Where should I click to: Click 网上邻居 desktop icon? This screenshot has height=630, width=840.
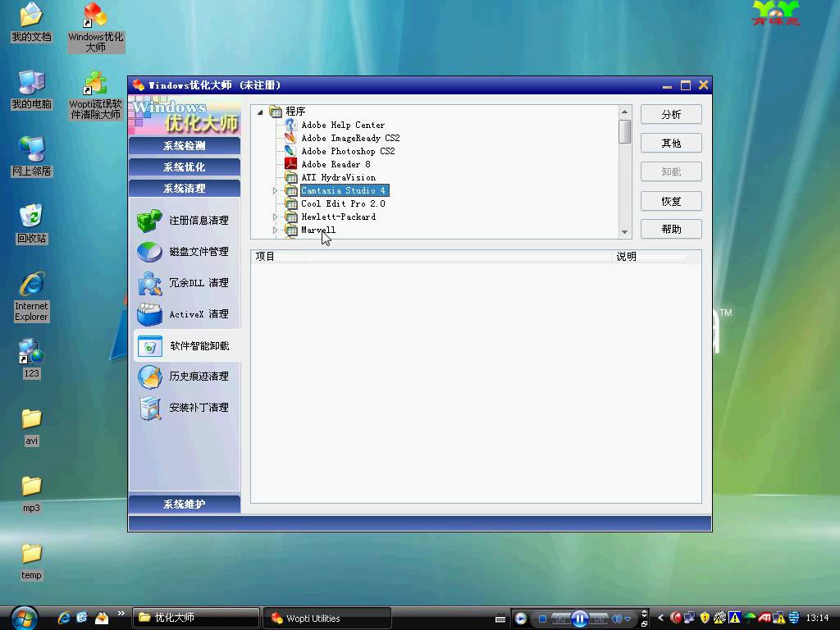[32, 157]
